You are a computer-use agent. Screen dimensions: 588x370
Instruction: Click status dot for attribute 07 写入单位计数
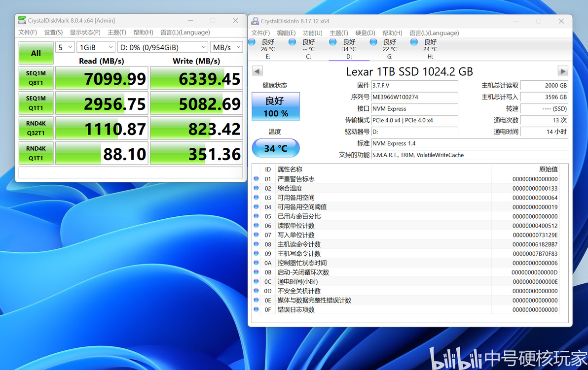256,235
